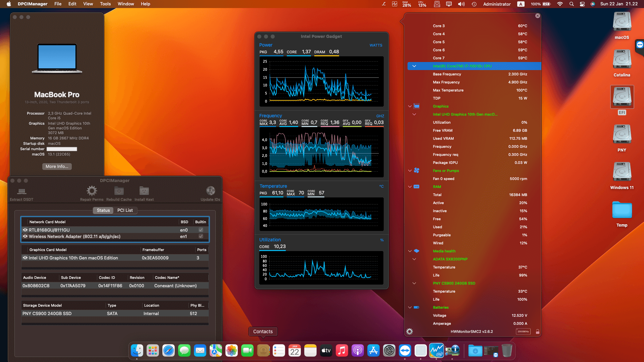Open the Edit menu
The width and height of the screenshot is (644, 362).
point(72,4)
